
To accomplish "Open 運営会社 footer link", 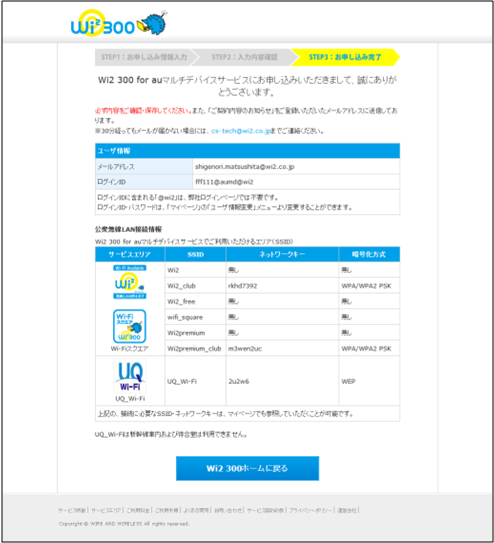I will 347,510.
